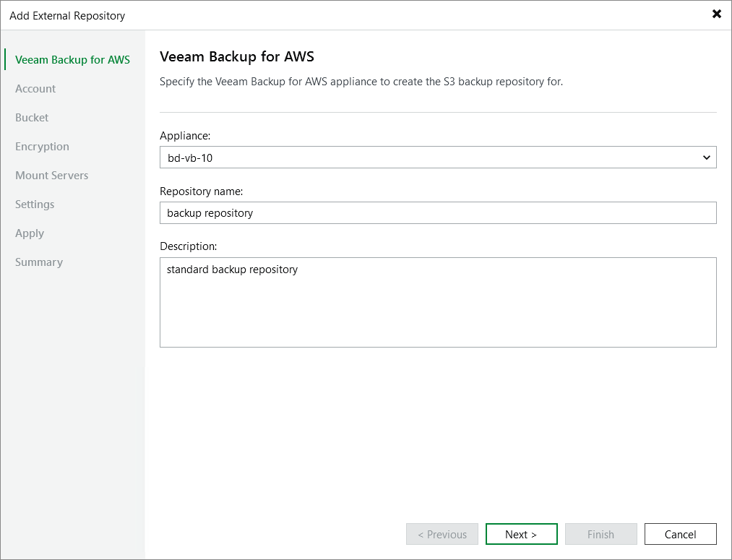732x560 pixels.
Task: Click the Previous button
Action: pos(442,534)
